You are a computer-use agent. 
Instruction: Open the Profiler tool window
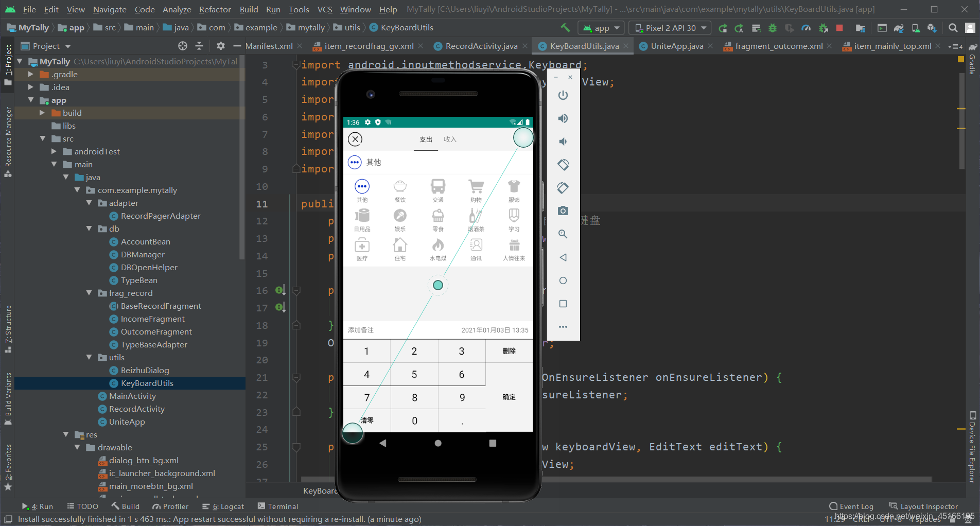170,506
